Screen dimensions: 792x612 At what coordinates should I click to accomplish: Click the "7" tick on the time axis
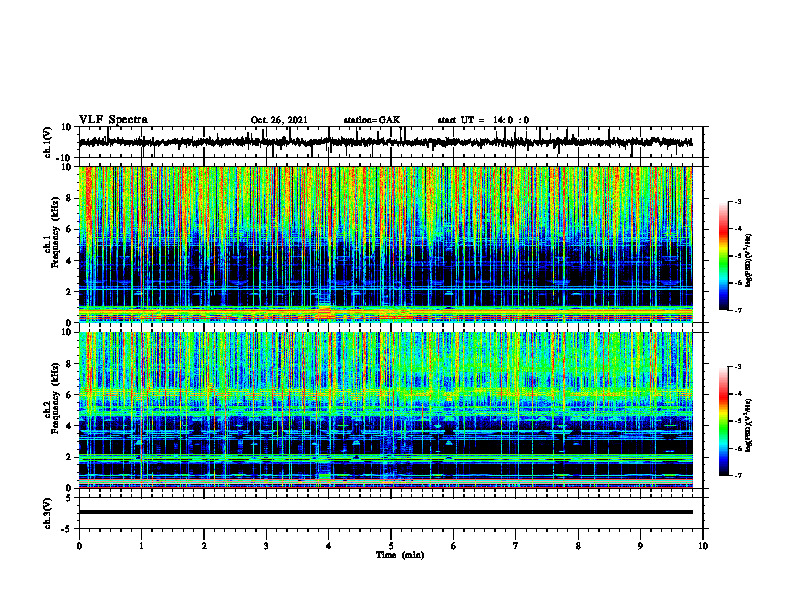[x=516, y=546]
